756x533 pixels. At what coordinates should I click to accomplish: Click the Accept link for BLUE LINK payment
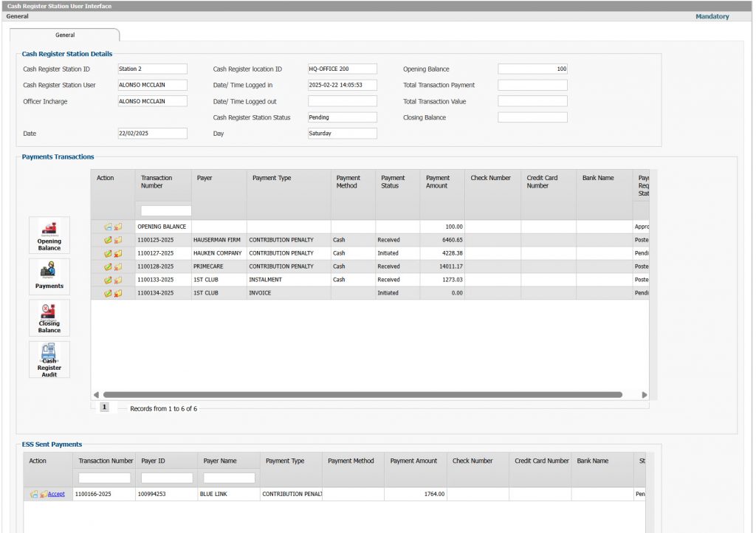click(x=56, y=494)
